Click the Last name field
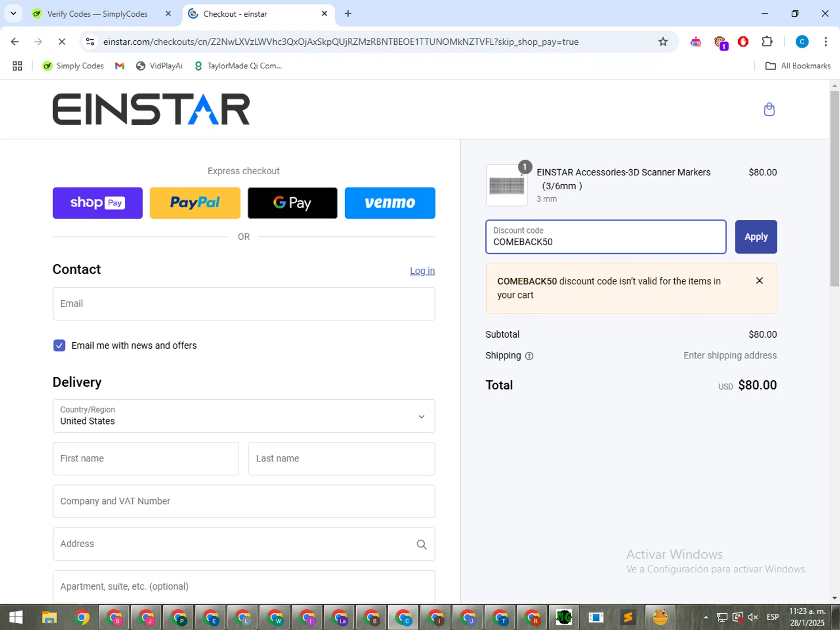This screenshot has width=840, height=630. pyautogui.click(x=342, y=459)
